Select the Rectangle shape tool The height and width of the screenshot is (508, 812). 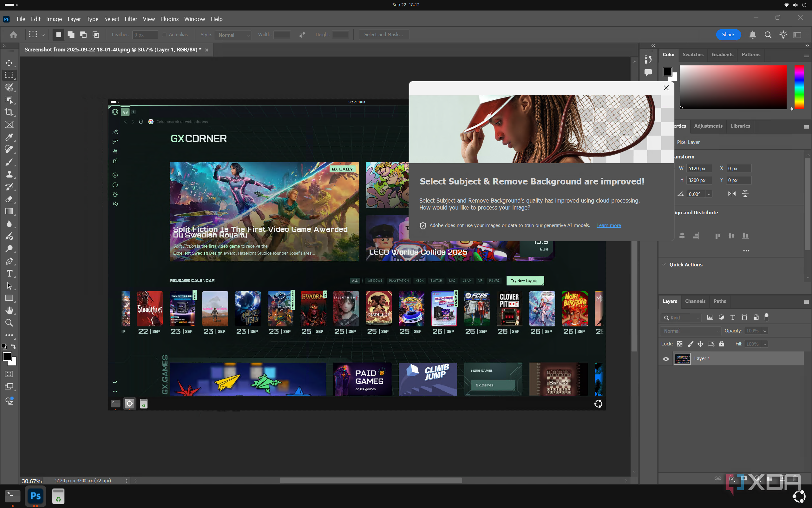point(9,298)
